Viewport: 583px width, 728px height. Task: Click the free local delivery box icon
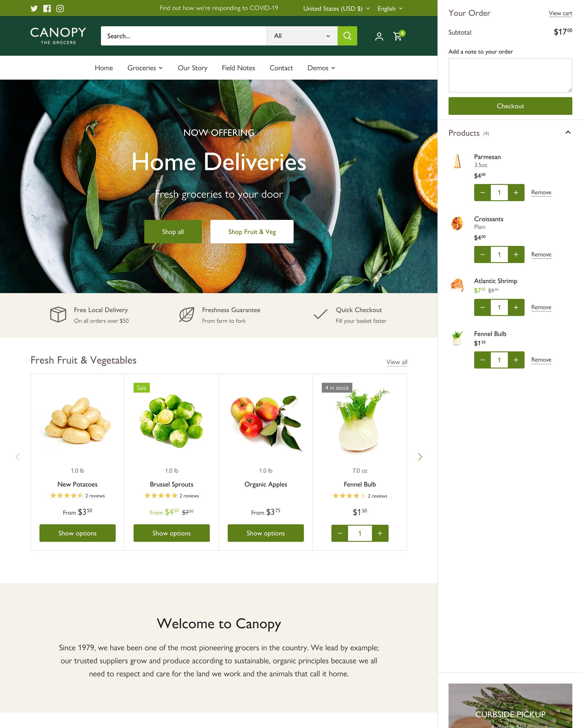coord(57,314)
